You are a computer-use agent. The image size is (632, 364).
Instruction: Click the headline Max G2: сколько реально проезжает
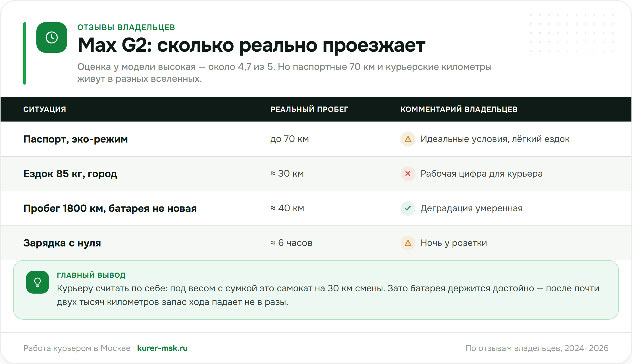click(251, 45)
